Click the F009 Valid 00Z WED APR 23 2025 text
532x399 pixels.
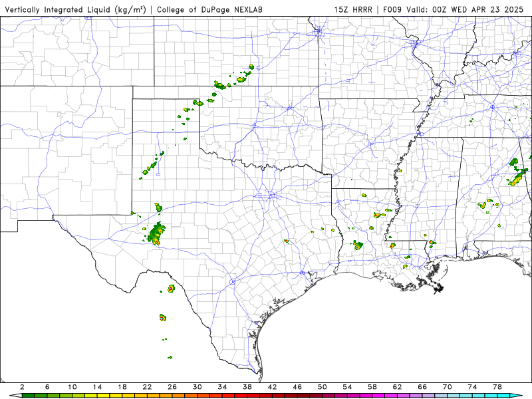tap(454, 9)
